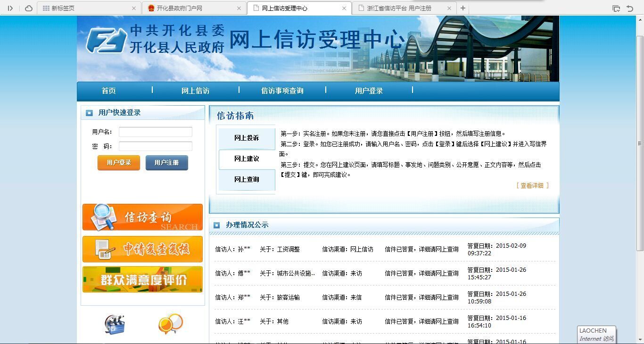Select the 网上投诉 guide tab

tap(247, 138)
